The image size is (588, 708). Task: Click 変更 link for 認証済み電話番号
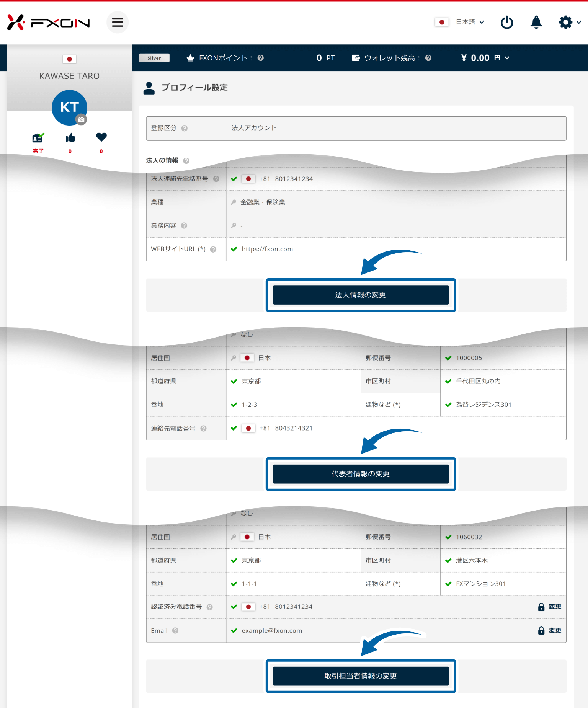click(x=555, y=607)
